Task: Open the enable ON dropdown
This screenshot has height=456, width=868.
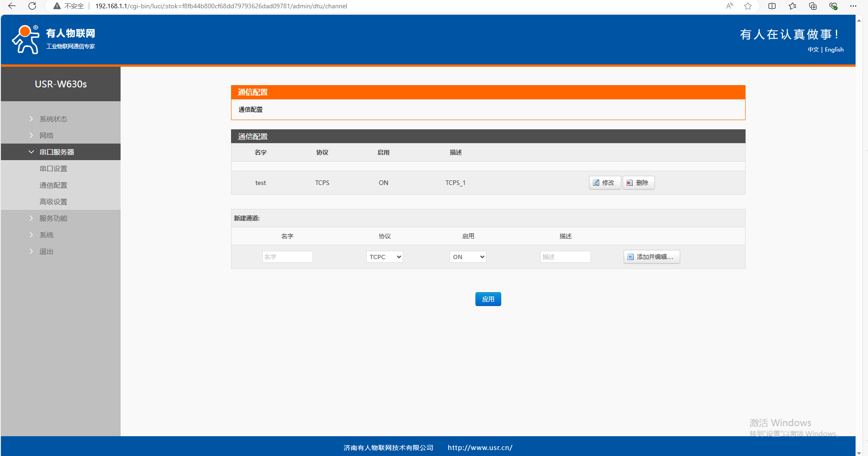Action: coord(468,257)
